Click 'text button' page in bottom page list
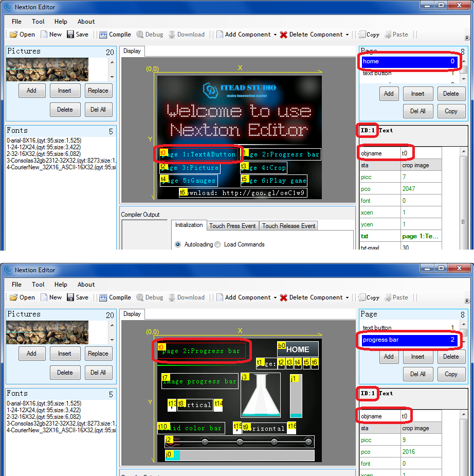474x476 pixels. click(409, 328)
